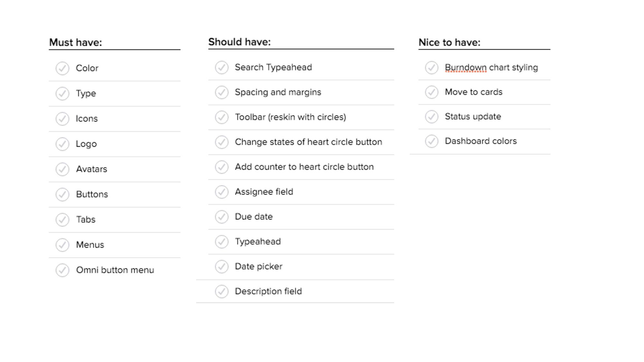Mark Omni button menu as done
The width and height of the screenshot is (644, 362).
[x=62, y=270]
